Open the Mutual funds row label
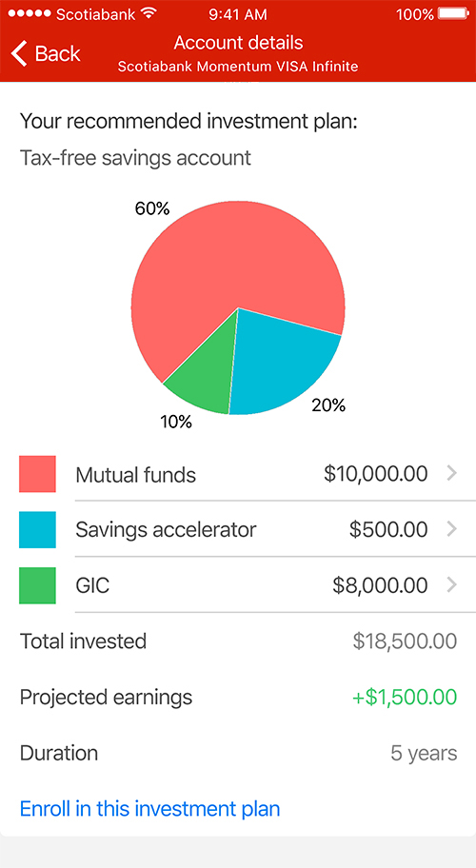Screen dimensions: 476x868 click(135, 474)
